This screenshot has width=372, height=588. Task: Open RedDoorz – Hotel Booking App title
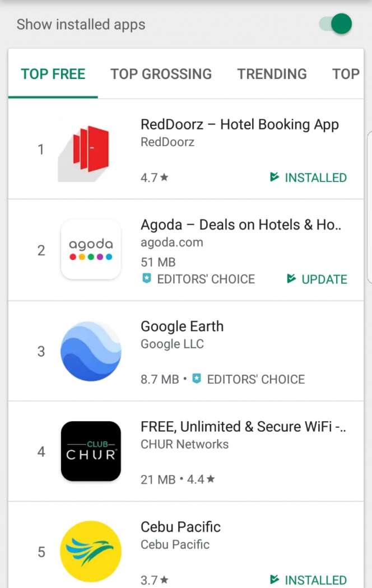(240, 124)
